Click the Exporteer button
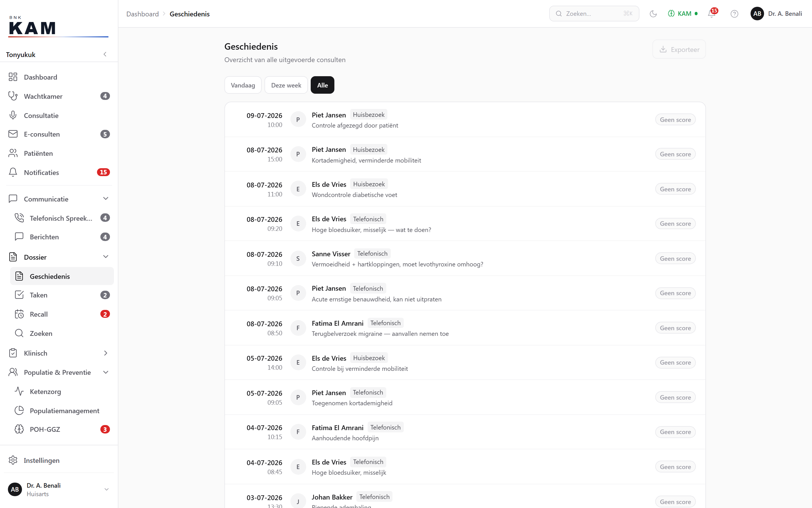 [679, 49]
